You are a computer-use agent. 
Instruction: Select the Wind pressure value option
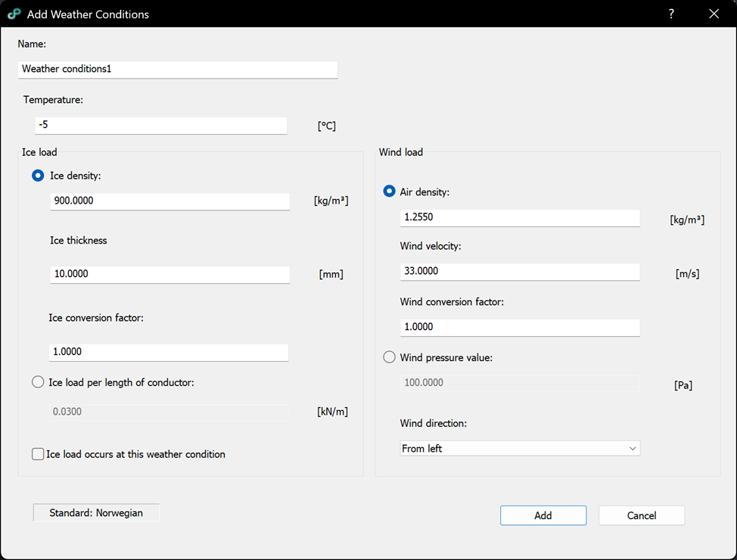(x=389, y=357)
